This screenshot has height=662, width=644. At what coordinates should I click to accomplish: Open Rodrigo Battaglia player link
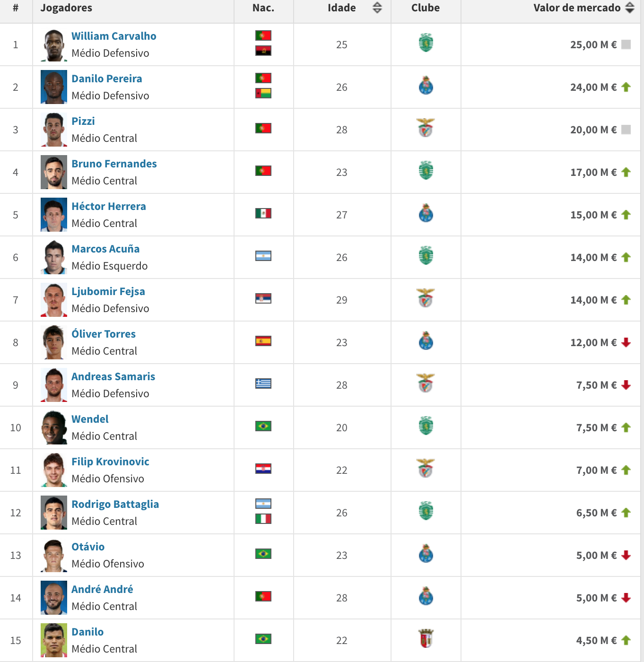[x=115, y=504]
